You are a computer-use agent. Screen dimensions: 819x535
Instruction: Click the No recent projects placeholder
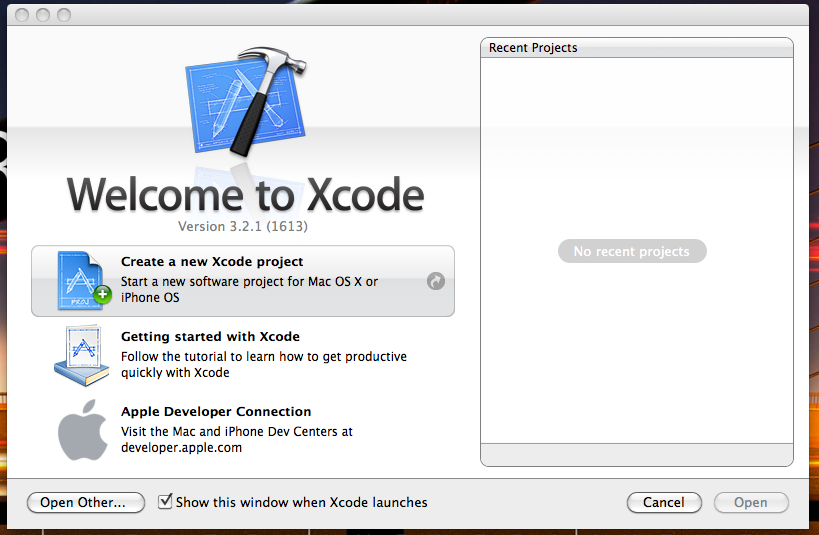[x=632, y=251]
